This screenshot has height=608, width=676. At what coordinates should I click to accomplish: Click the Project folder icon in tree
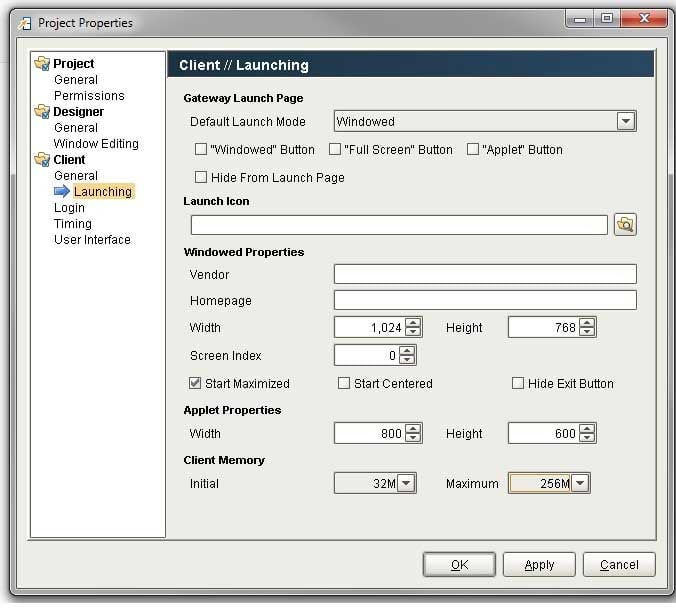(42, 64)
